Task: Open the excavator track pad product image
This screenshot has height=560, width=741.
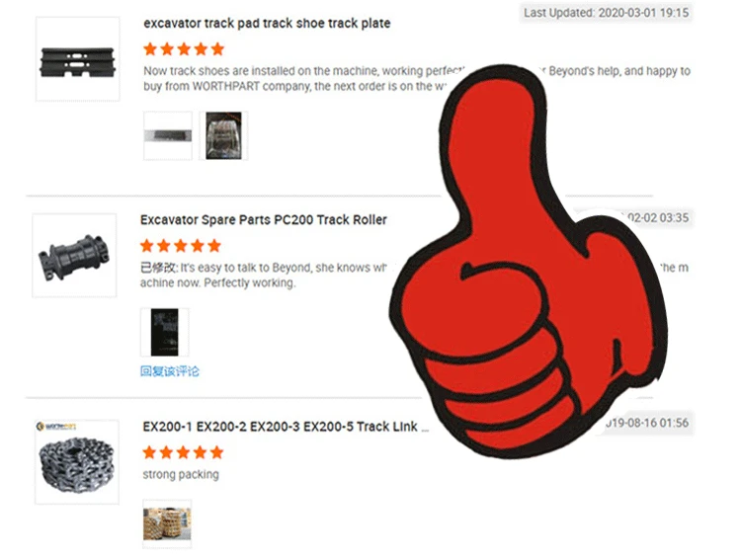Action: 77,59
